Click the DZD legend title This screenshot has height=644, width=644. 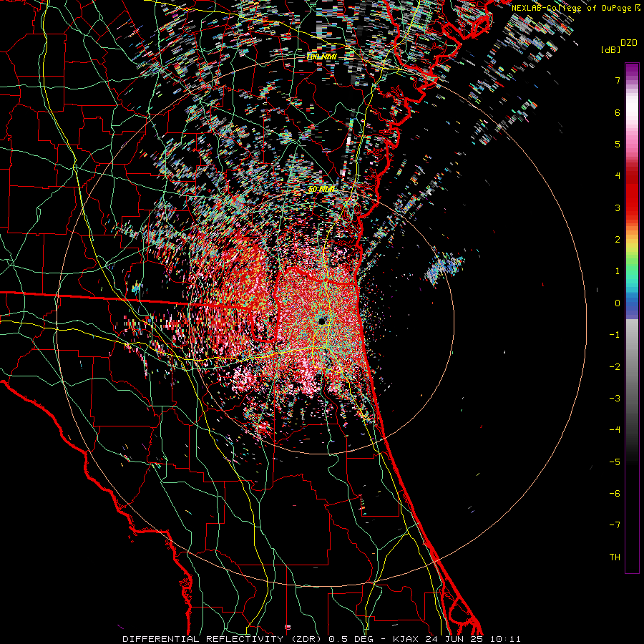(629, 43)
